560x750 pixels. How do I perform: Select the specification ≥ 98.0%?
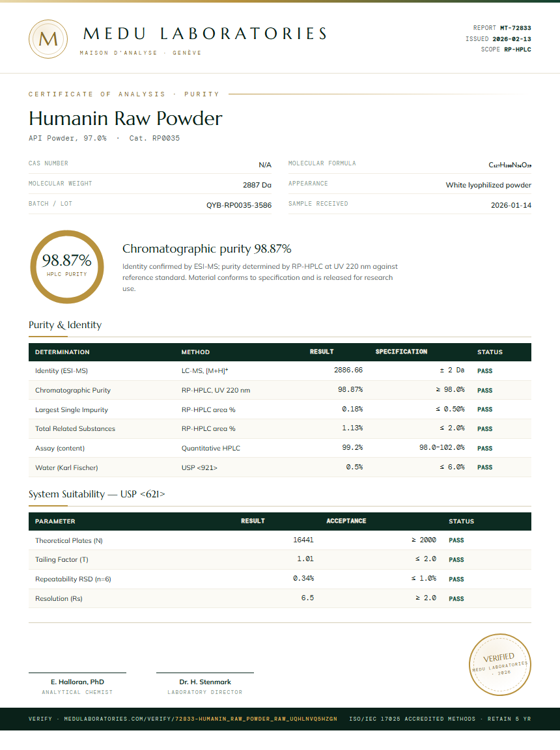450,390
